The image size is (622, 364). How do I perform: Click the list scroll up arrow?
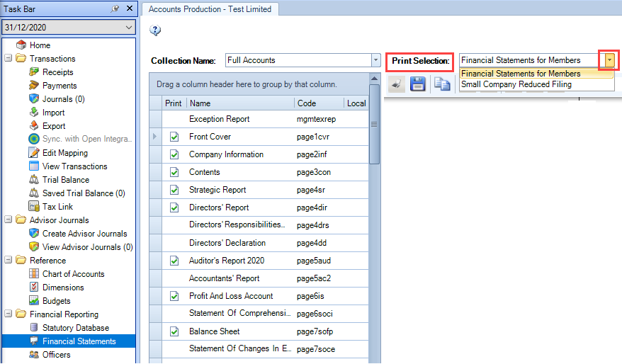(x=374, y=79)
